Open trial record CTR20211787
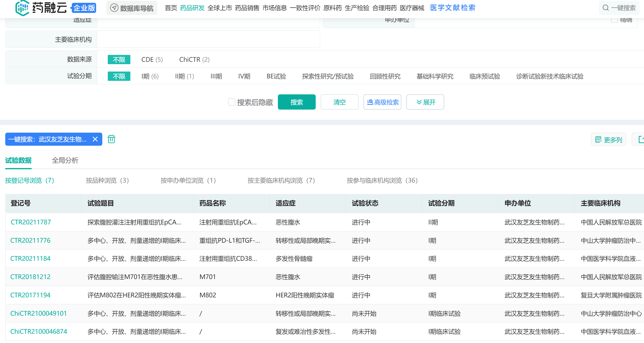This screenshot has height=343, width=644. click(x=30, y=222)
